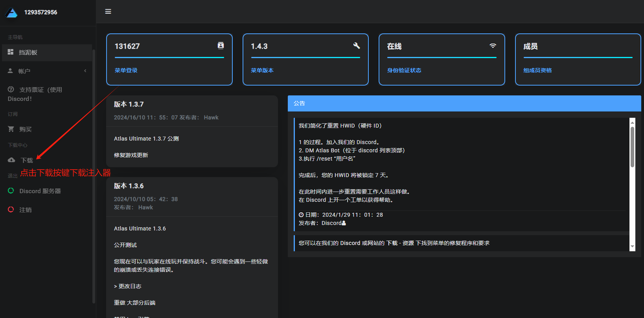Click the 公告 announcement panel header
Image resolution: width=644 pixels, height=318 pixels.
(464, 103)
